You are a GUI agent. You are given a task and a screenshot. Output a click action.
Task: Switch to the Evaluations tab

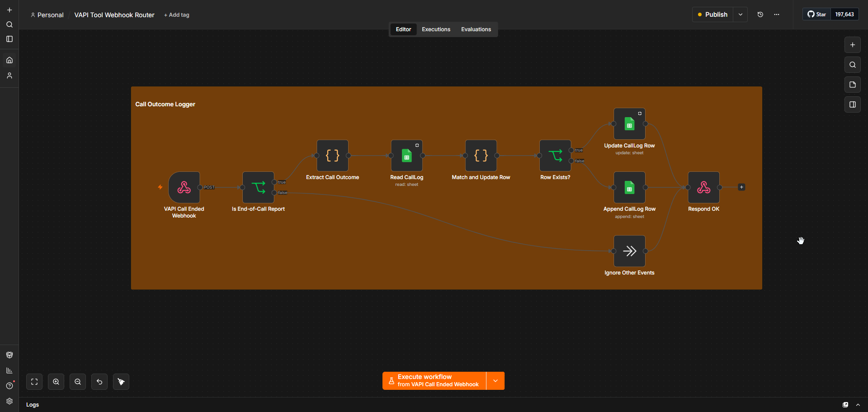[476, 29]
